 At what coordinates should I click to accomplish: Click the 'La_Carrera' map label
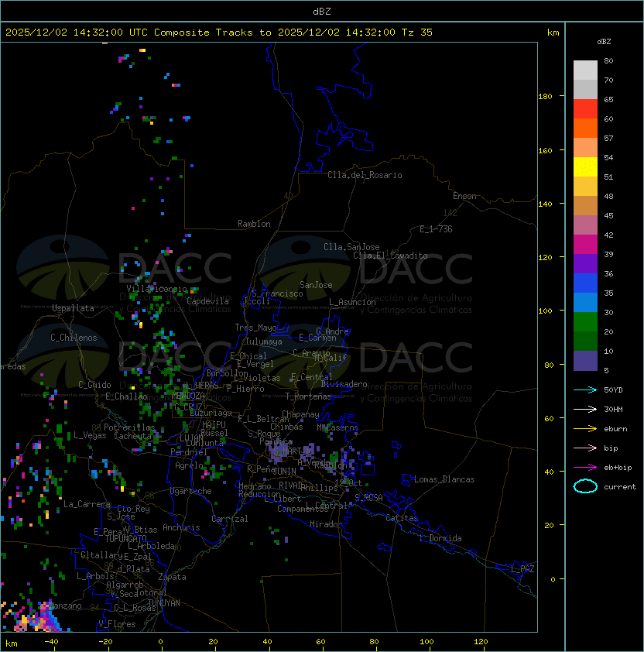click(x=87, y=504)
